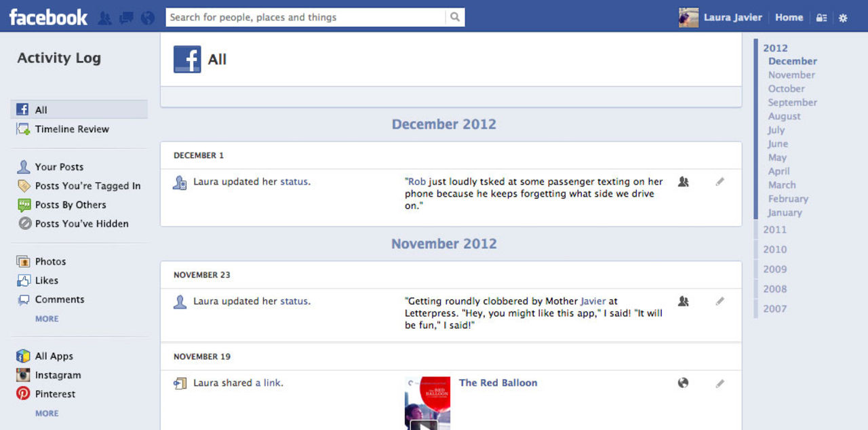
Task: Filter activity by Comments
Action: tap(60, 300)
